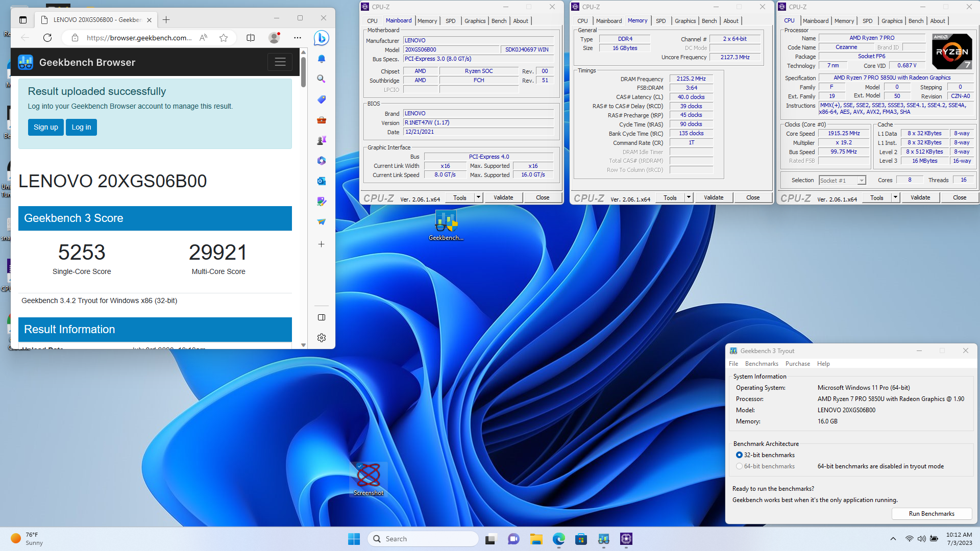
Task: Click Close in Memory CPU-Z window
Action: 753,197
